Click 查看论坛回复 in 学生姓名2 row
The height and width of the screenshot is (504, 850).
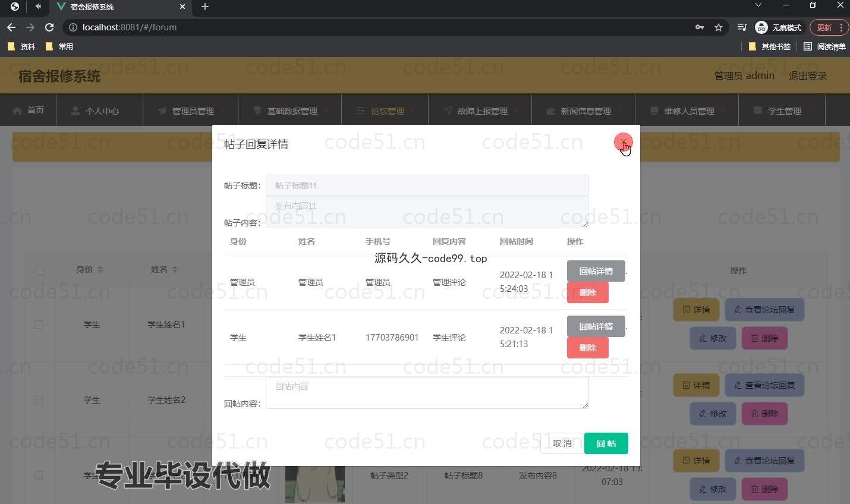point(764,385)
